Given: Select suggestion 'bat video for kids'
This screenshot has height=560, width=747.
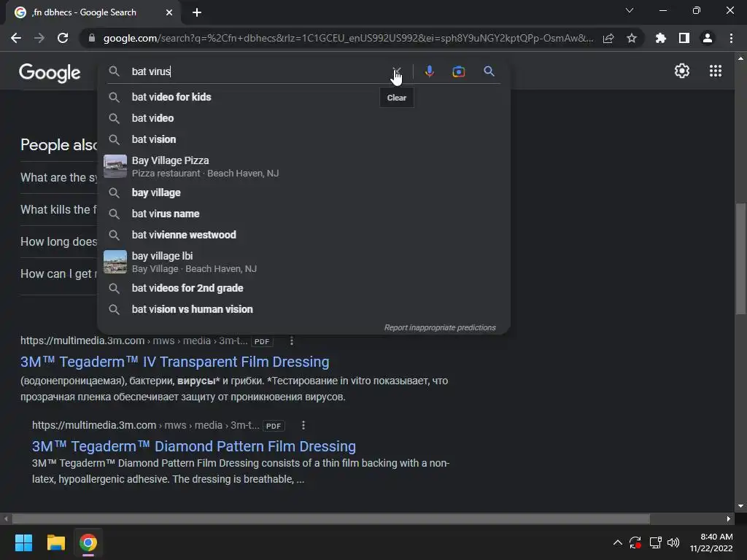Looking at the screenshot, I should (303, 97).
